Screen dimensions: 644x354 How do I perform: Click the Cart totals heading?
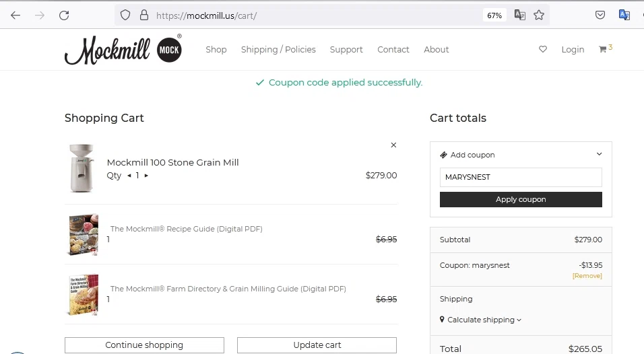(x=458, y=118)
